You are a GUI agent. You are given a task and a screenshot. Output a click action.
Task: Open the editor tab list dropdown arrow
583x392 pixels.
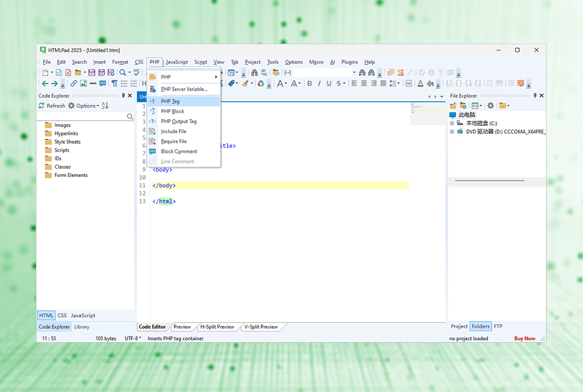coord(442,97)
